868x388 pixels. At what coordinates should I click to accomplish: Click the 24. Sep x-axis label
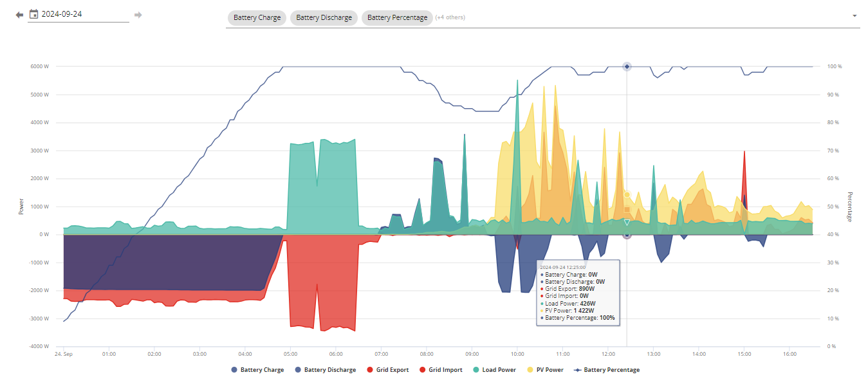pyautogui.click(x=63, y=354)
